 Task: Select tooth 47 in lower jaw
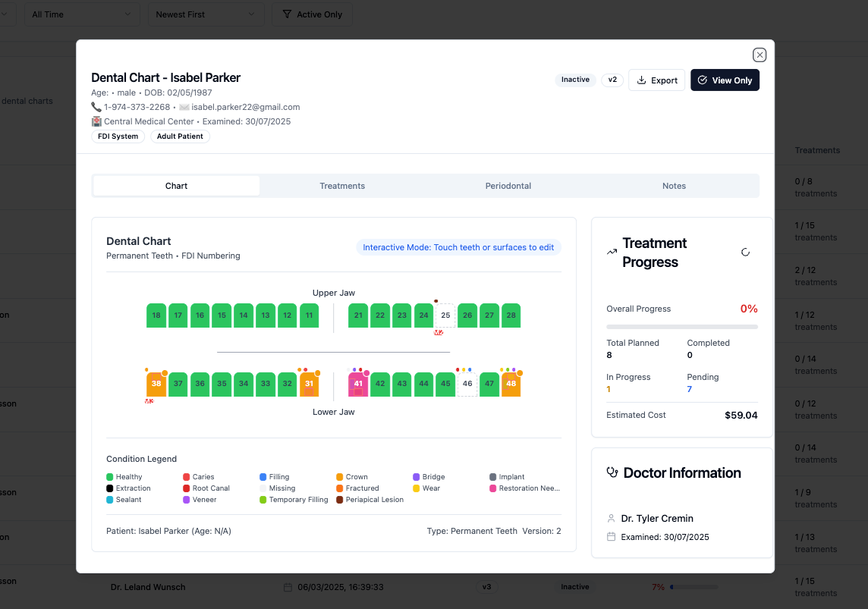coord(489,384)
